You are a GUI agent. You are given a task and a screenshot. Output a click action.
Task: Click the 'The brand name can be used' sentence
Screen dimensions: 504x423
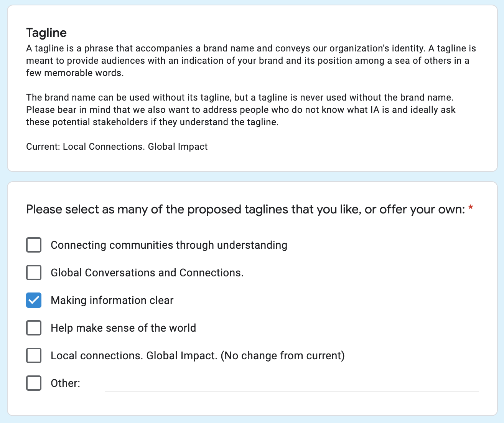pyautogui.click(x=240, y=97)
